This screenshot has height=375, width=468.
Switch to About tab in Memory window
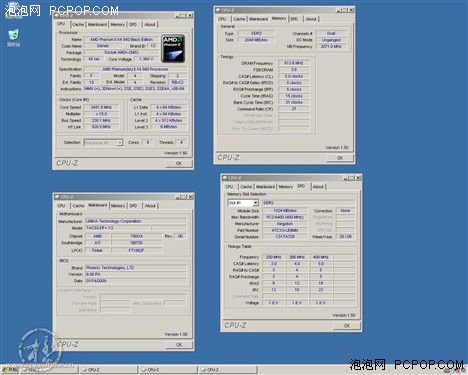point(311,19)
